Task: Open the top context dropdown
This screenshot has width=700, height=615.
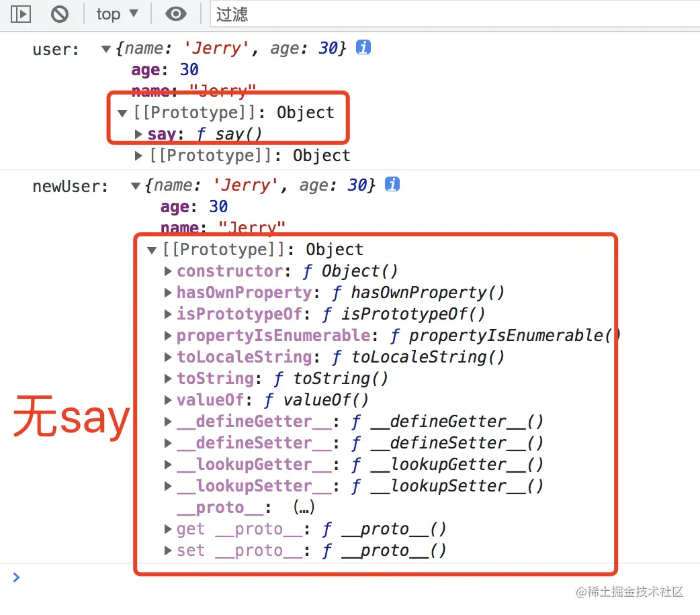Action: 118,14
